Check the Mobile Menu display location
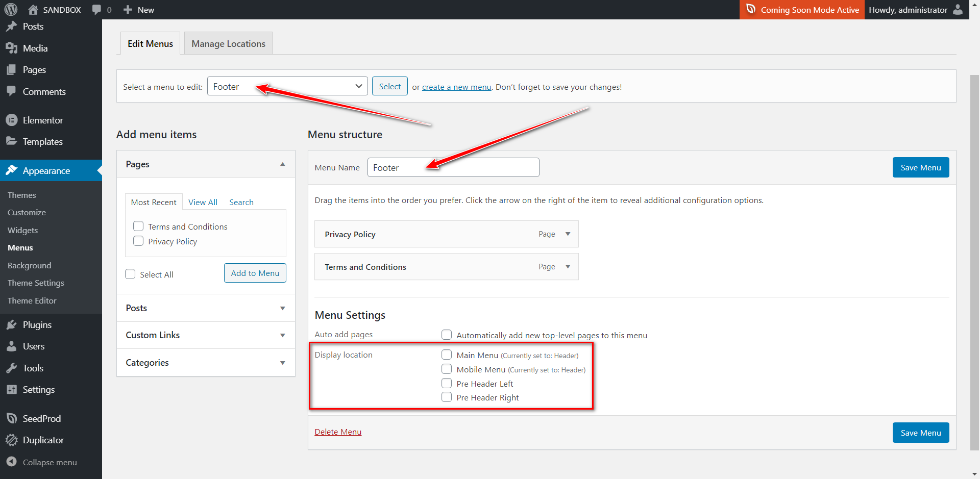 coord(447,369)
